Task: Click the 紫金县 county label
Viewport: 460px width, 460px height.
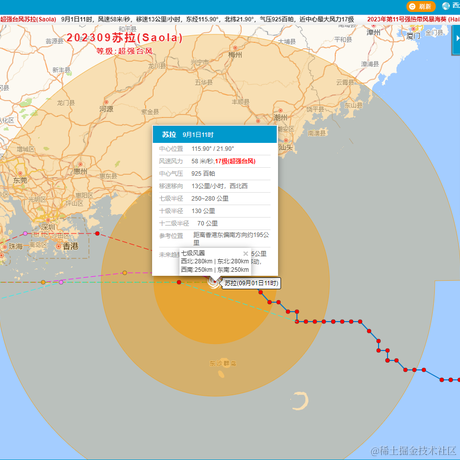Action: (x=150, y=112)
